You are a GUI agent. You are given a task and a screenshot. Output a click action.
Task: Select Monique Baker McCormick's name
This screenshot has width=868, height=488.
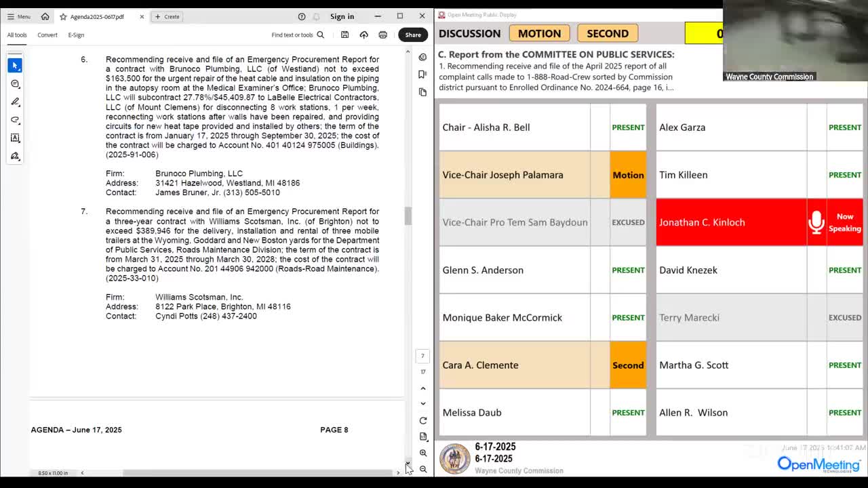click(x=502, y=317)
